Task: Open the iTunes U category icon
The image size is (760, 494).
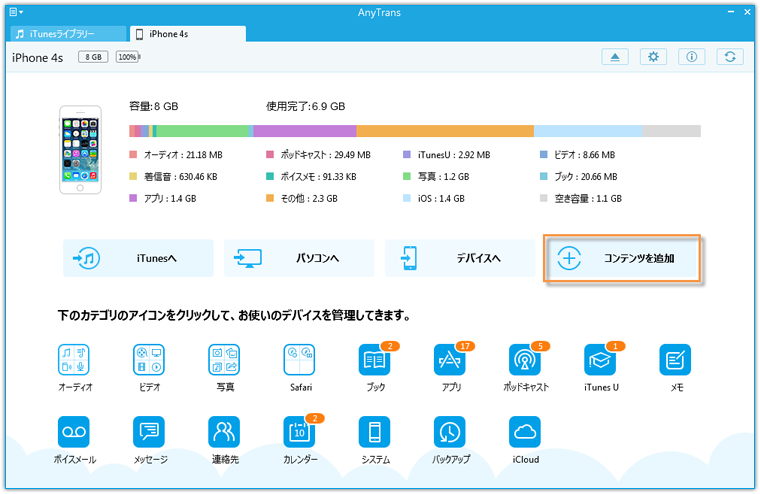Action: (x=600, y=360)
